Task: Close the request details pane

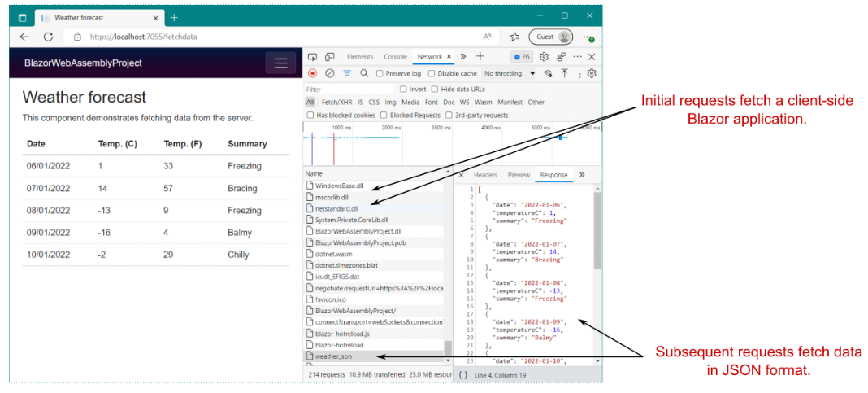Action: coord(461,175)
